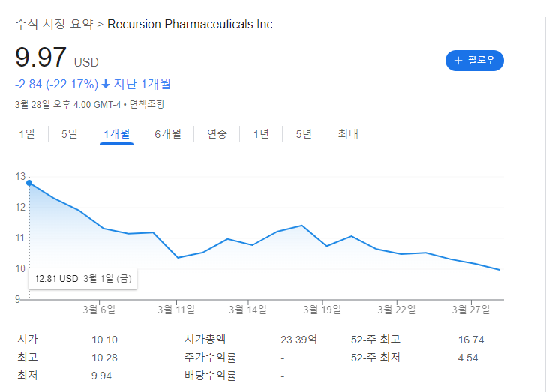Select the 1개월 time range tab
Screen dimensions: 549x392
tap(116, 133)
